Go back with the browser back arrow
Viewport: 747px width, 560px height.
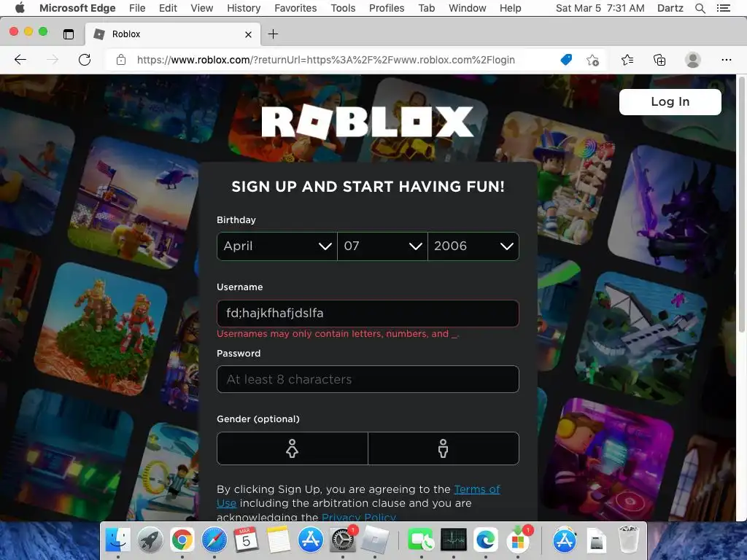tap(20, 60)
